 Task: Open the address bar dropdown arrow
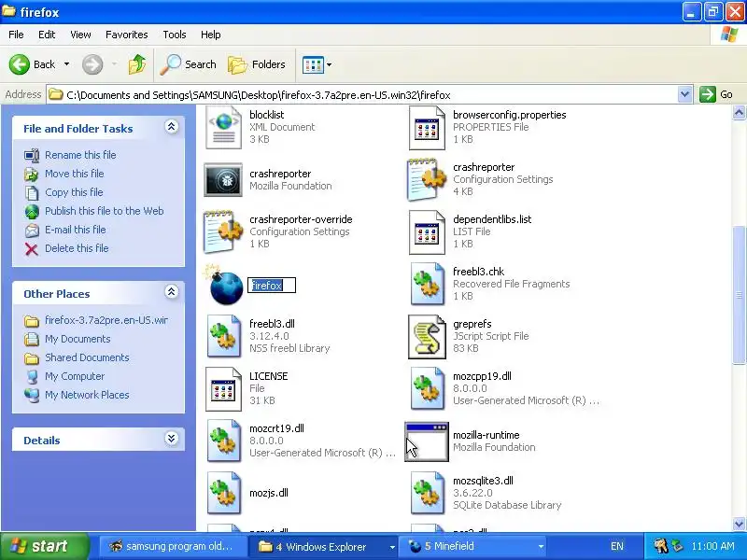(684, 95)
